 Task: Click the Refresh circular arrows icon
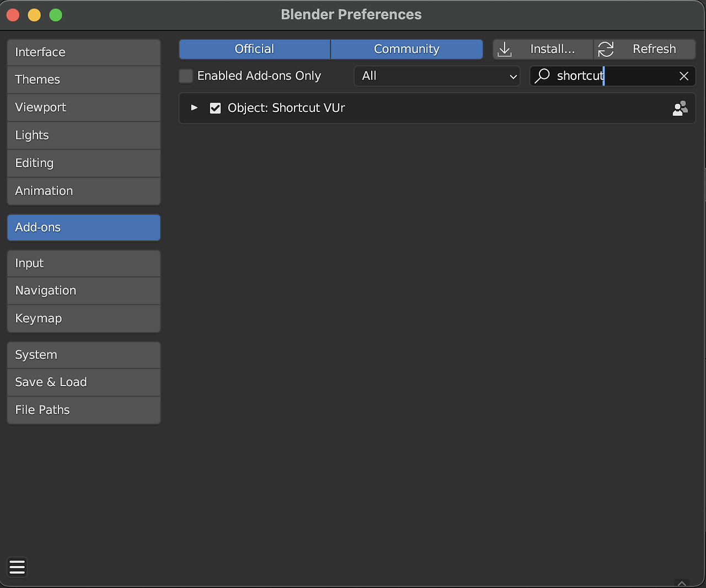pos(606,49)
